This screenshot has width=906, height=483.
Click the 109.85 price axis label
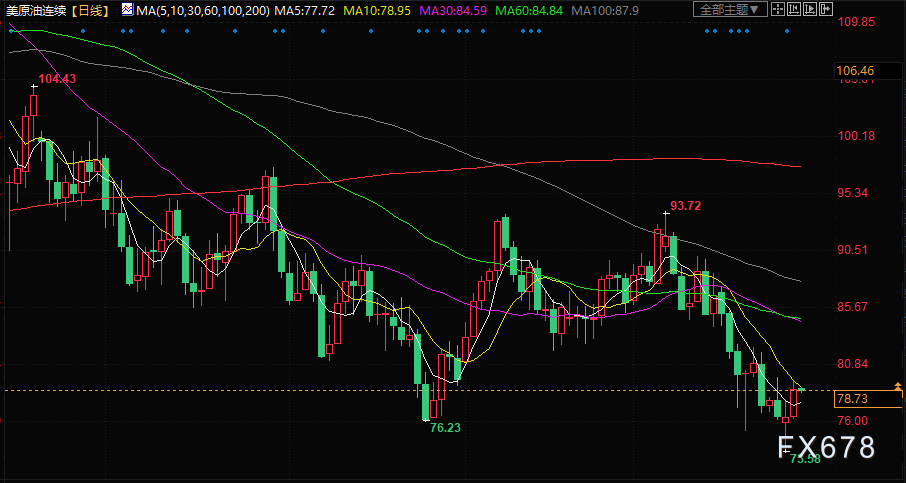856,22
